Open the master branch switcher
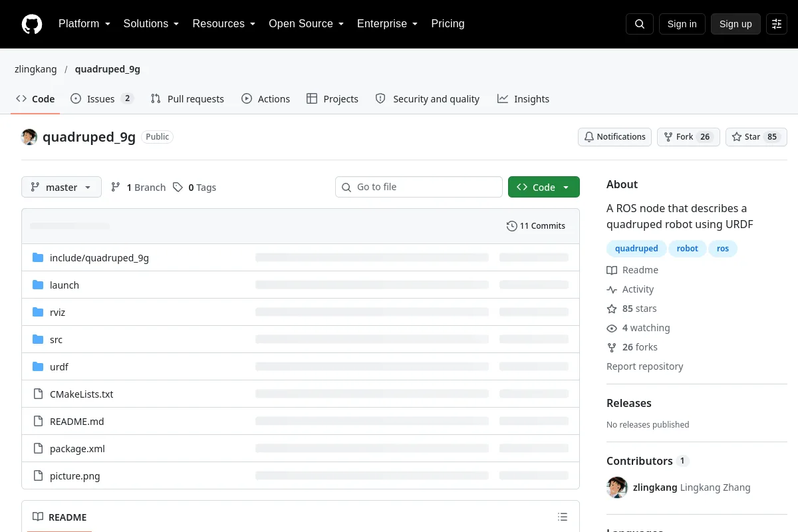 coord(61,188)
